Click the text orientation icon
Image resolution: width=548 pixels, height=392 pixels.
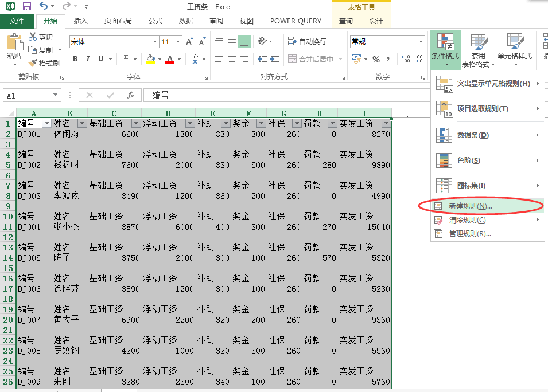click(262, 41)
